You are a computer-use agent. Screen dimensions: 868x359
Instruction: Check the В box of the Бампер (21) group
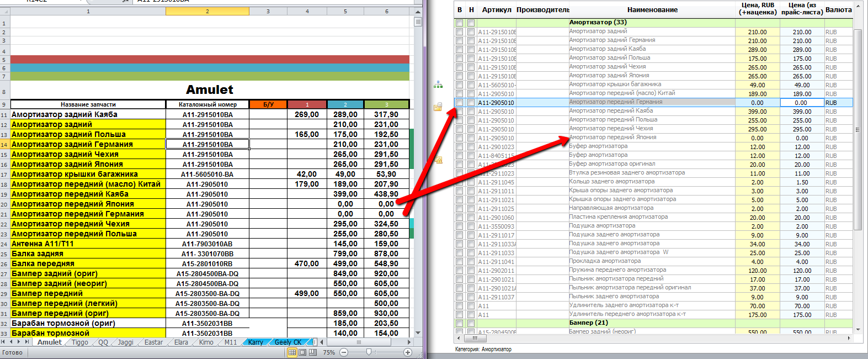click(x=460, y=324)
